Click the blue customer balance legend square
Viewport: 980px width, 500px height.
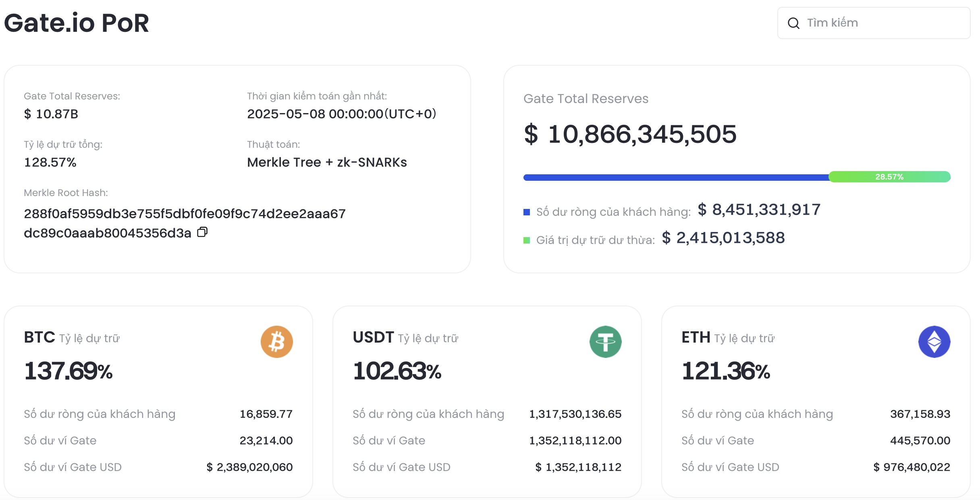(527, 212)
